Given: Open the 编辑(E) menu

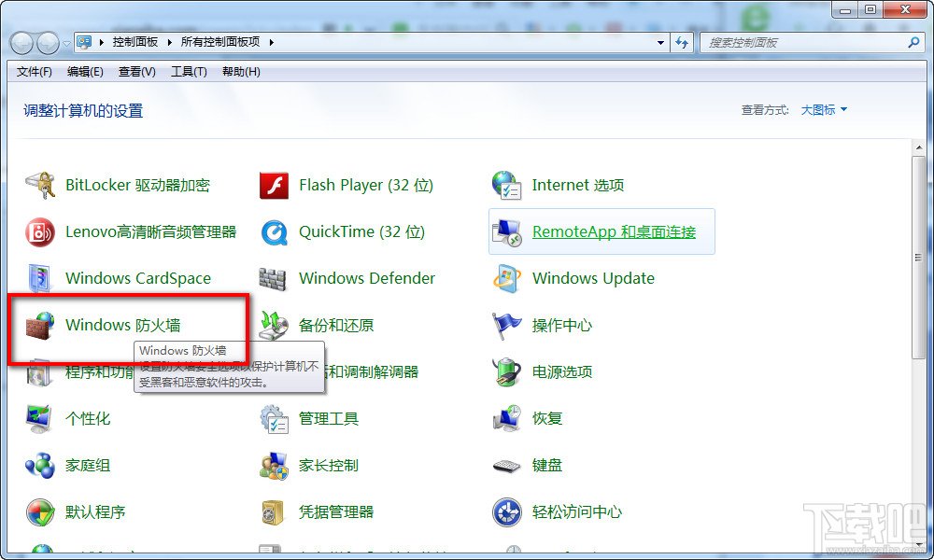Looking at the screenshot, I should (85, 72).
